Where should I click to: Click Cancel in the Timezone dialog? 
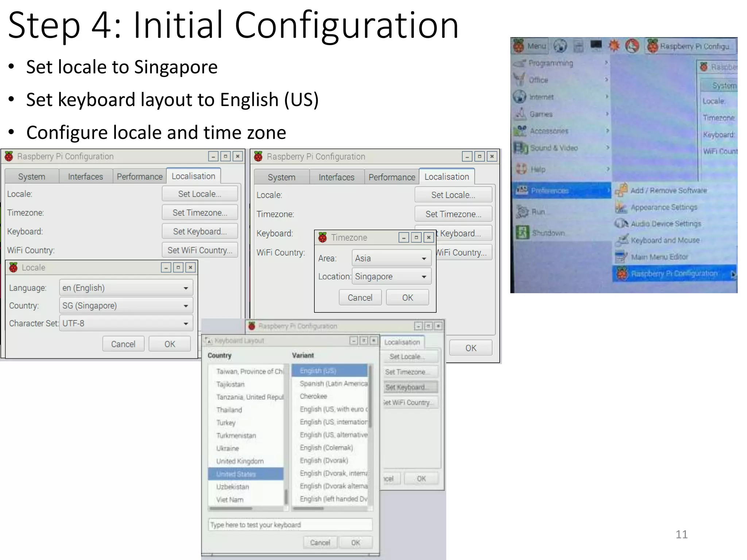pyautogui.click(x=360, y=297)
